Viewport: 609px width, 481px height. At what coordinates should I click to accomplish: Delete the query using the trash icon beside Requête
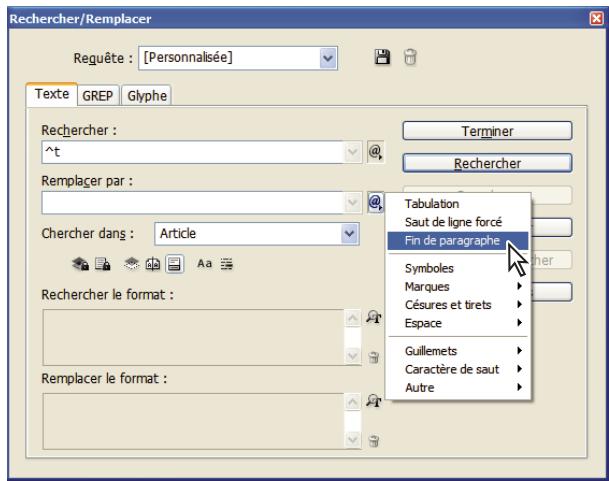coord(410,57)
